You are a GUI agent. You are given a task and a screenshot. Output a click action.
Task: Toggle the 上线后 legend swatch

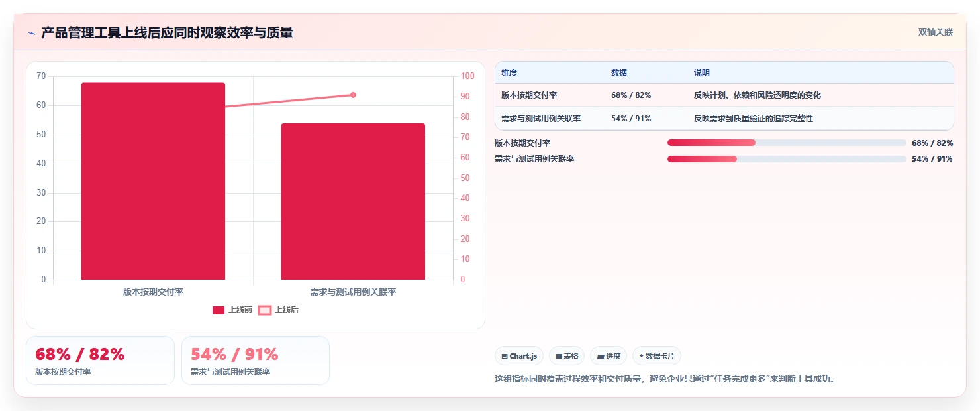pyautogui.click(x=265, y=310)
